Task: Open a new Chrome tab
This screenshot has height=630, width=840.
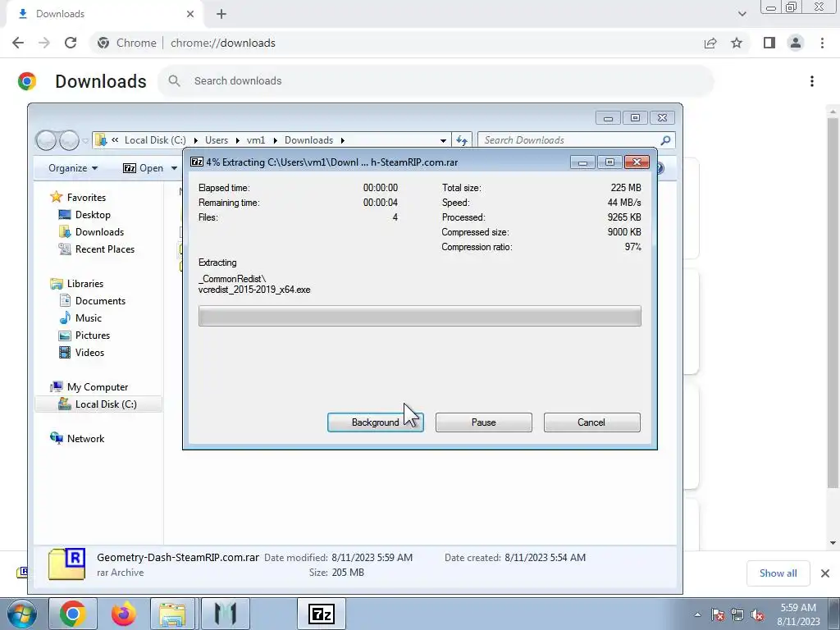Action: coord(221,14)
